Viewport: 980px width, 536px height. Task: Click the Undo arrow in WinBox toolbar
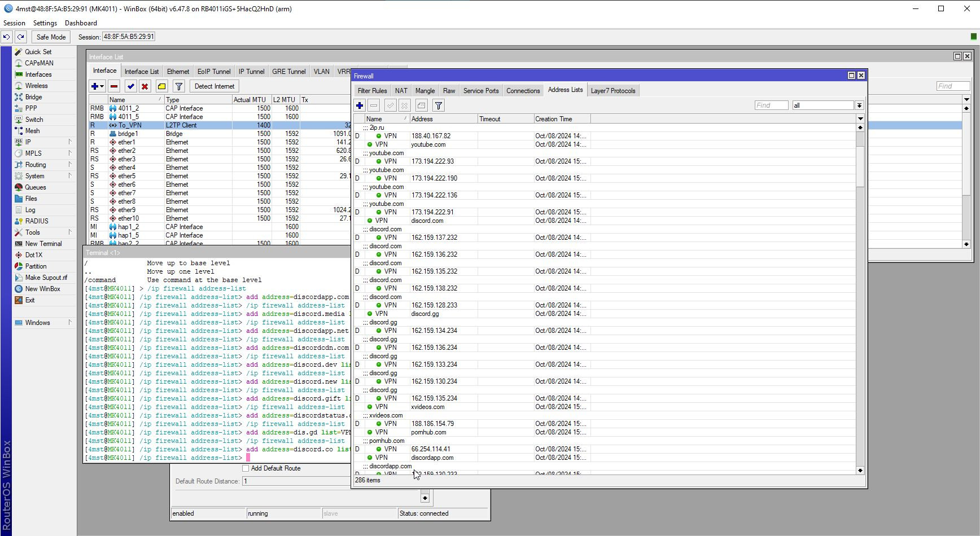[6, 37]
